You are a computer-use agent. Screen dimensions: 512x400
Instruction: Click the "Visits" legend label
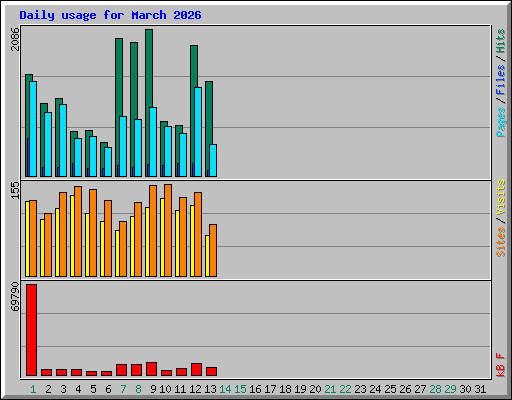coord(500,197)
